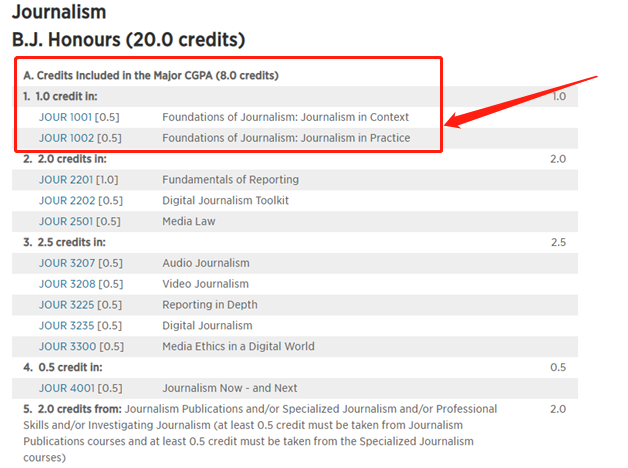
Task: Click the JOUR 3300 course code
Action: click(65, 346)
